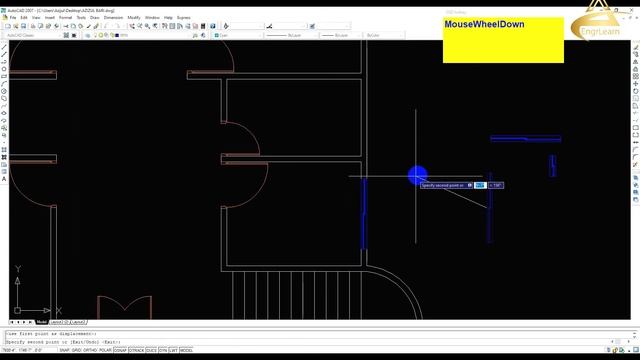The height and width of the screenshot is (360, 640).
Task: Click the Plot print icon
Action: 33,26
